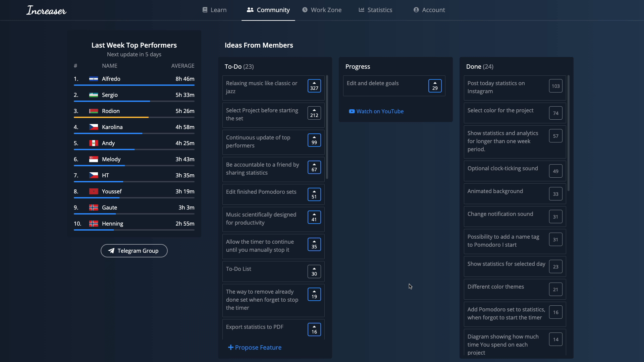The width and height of the screenshot is (644, 362).
Task: Select Show statistics for selected day card
Action: click(515, 266)
